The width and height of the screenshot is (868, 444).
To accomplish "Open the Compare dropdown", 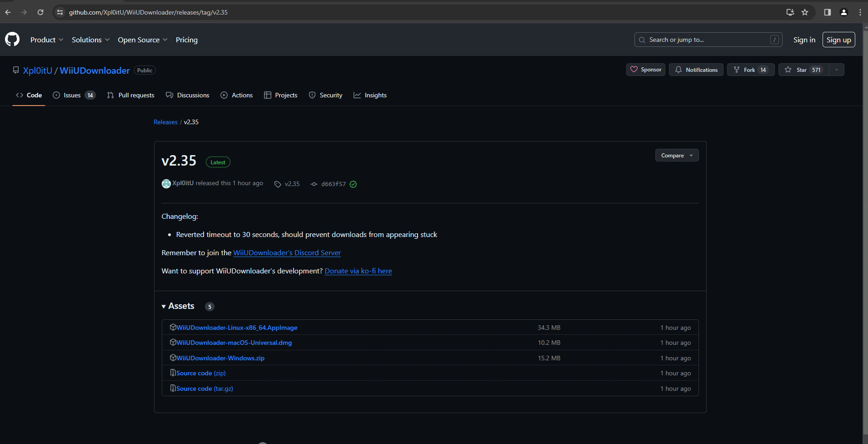I will [x=677, y=155].
